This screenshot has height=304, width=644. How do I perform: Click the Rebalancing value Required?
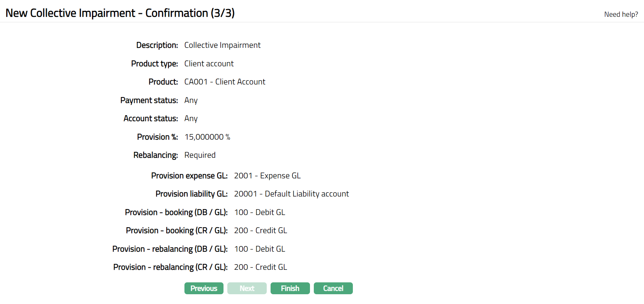[x=200, y=155]
